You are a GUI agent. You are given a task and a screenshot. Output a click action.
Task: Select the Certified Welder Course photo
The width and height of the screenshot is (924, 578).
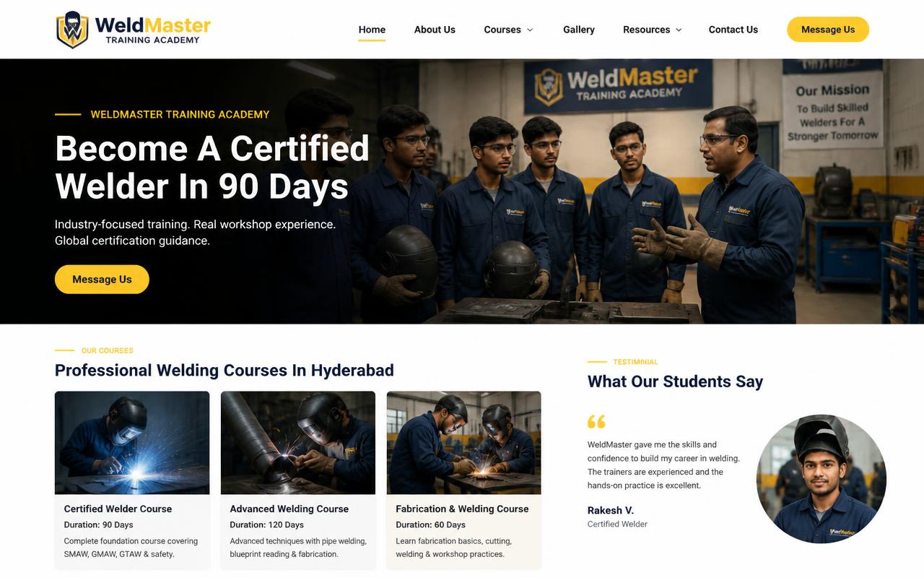pos(132,443)
